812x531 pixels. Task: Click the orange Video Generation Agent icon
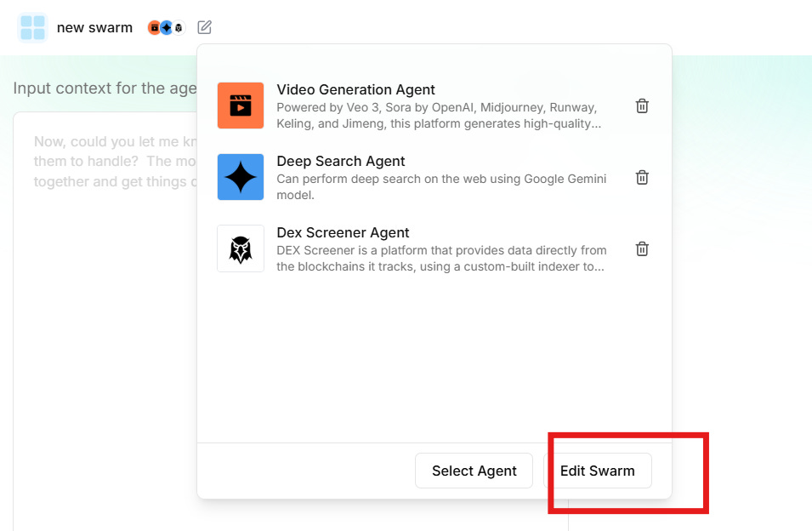coord(241,106)
